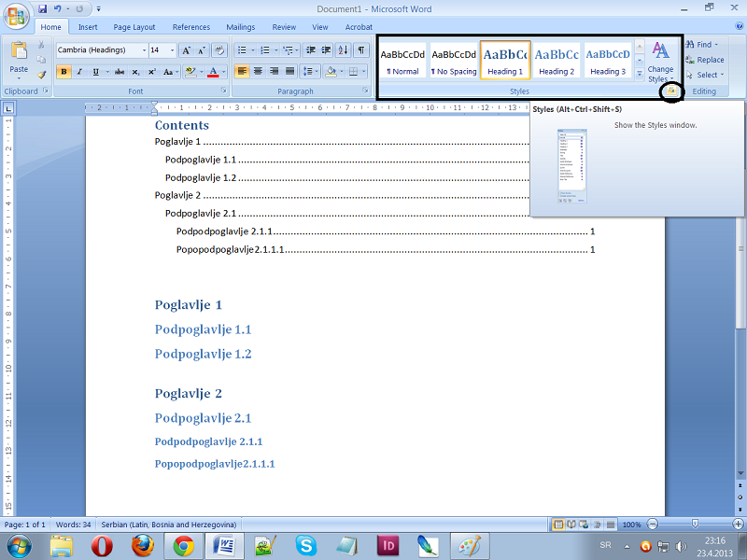Apply the No Spacing style
Viewport: 747px width, 560px height.
point(454,60)
